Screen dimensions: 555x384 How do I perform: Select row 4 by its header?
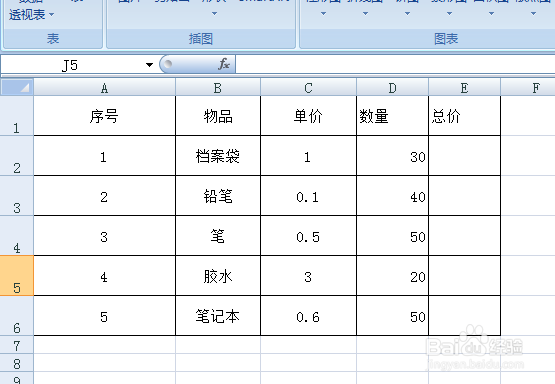tap(17, 236)
